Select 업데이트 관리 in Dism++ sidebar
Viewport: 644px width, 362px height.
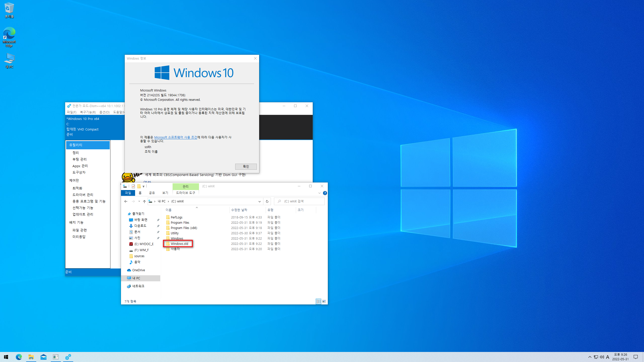[x=83, y=214]
